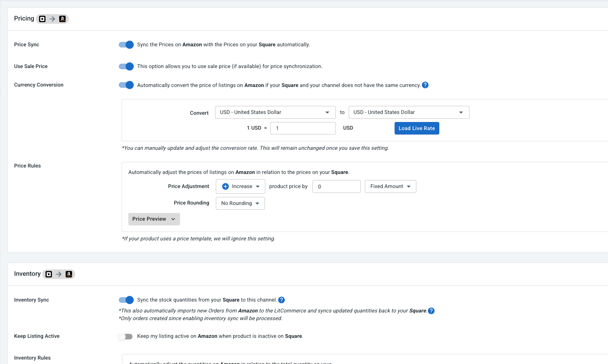Toggle the Price Sync switch
The width and height of the screenshot is (608, 364).
click(126, 45)
